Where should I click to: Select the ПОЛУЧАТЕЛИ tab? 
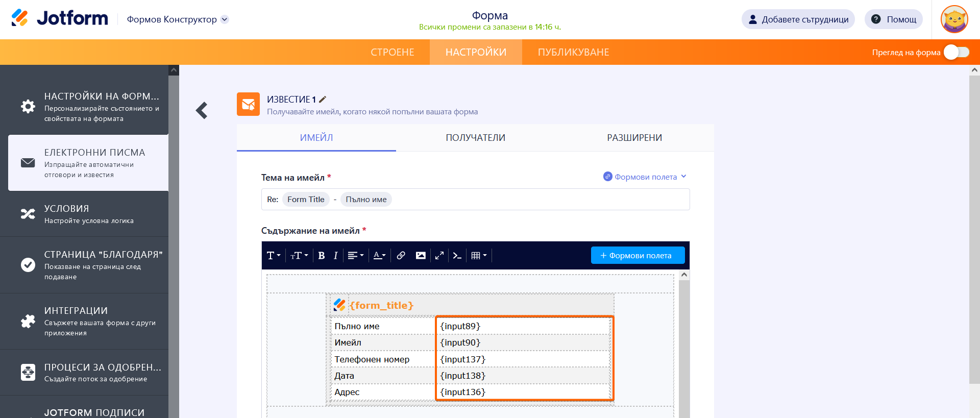(x=476, y=138)
